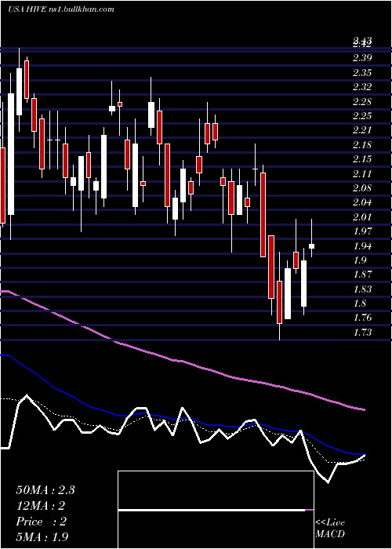
Task: Click the 2.28 price axis label
Action: [362, 101]
